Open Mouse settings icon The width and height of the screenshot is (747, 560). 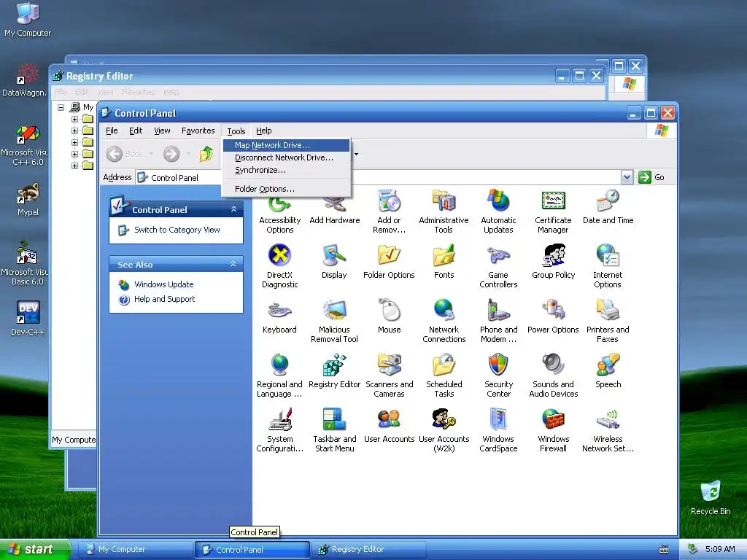pyautogui.click(x=390, y=316)
